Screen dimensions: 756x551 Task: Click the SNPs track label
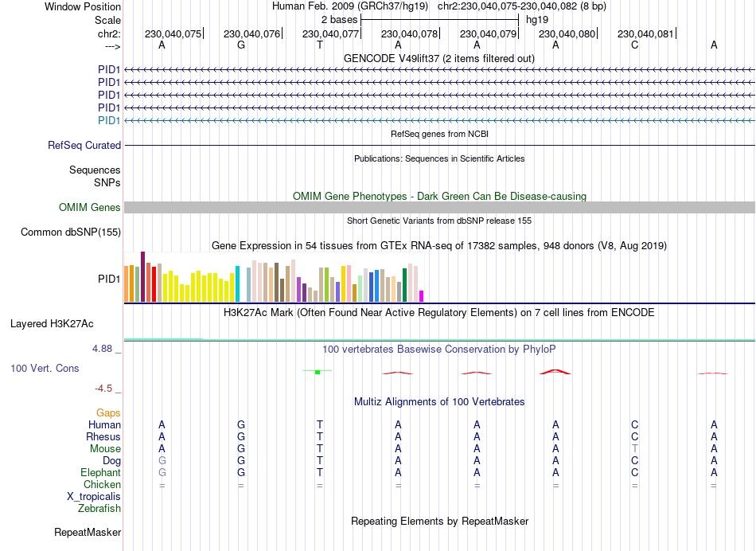point(107,182)
